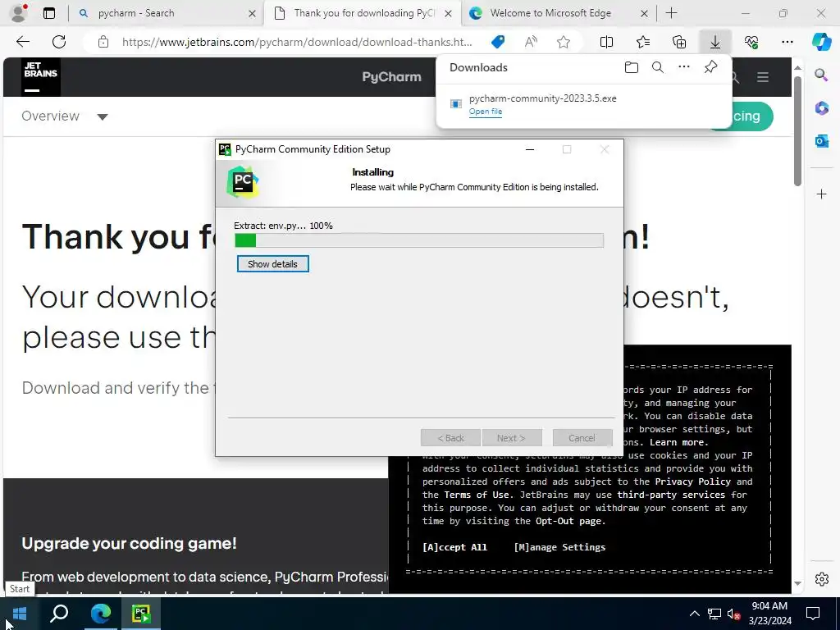This screenshot has height=630, width=840.
Task: Open the Favorites list icon
Action: 643,42
